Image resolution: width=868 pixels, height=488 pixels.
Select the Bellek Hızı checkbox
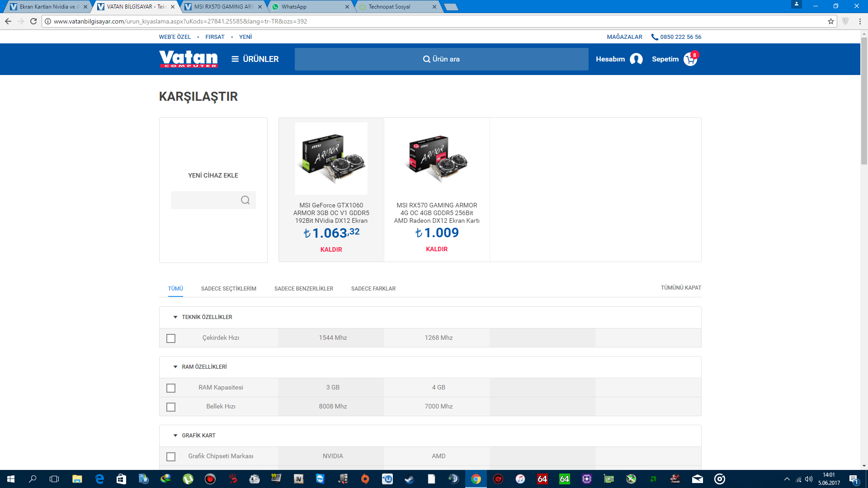pos(171,407)
